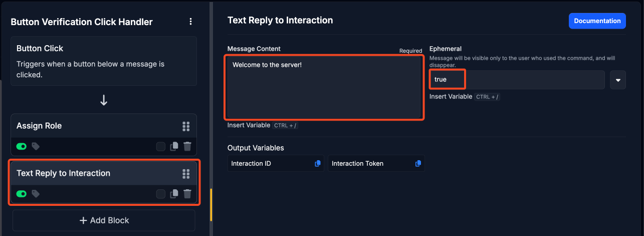Click the tag icon in Text Reply block
This screenshot has width=644, height=236.
(36, 194)
